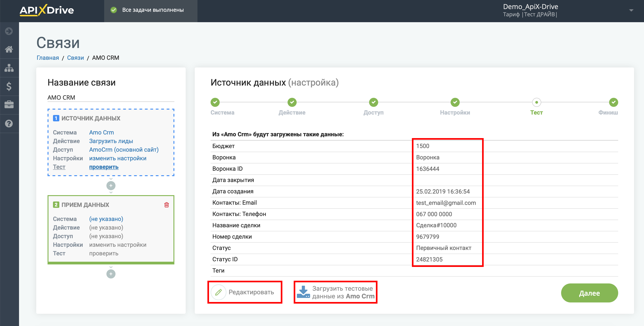The height and width of the screenshot is (326, 644).
Task: Open the connections sitemap icon in sidebar
Action: point(9,68)
